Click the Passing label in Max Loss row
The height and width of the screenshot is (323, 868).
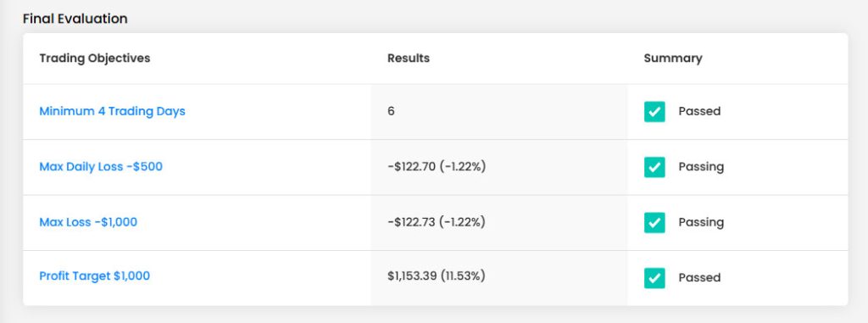point(701,222)
